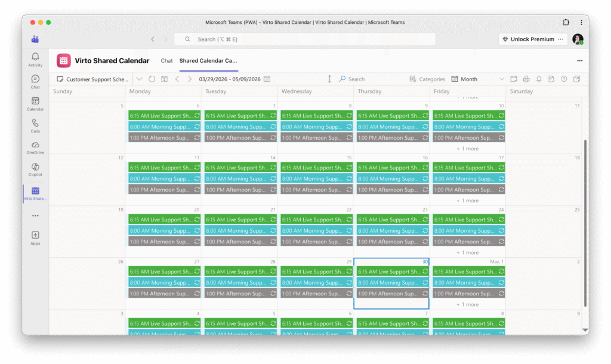Show more events on Friday May 1
The image size is (611, 364).
pyautogui.click(x=468, y=304)
